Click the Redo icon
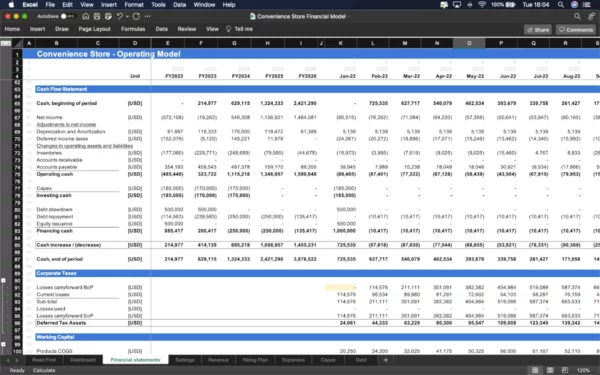The height and width of the screenshot is (375, 600). (136, 16)
